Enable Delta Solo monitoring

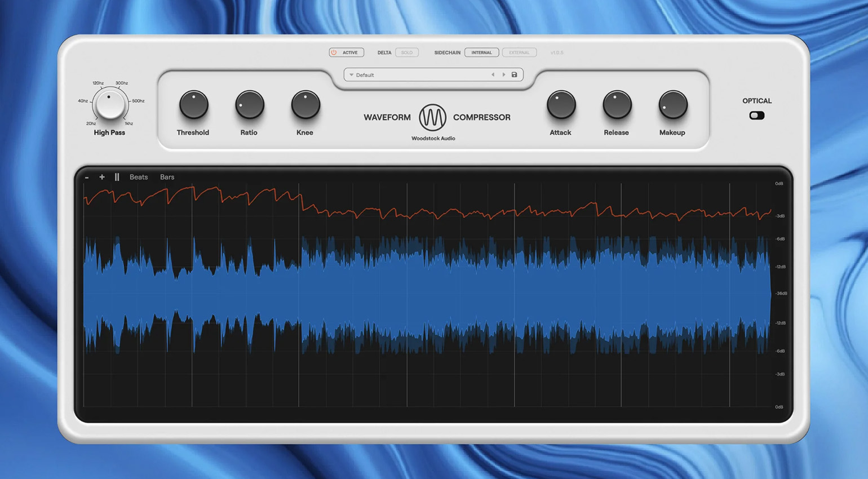(x=406, y=52)
